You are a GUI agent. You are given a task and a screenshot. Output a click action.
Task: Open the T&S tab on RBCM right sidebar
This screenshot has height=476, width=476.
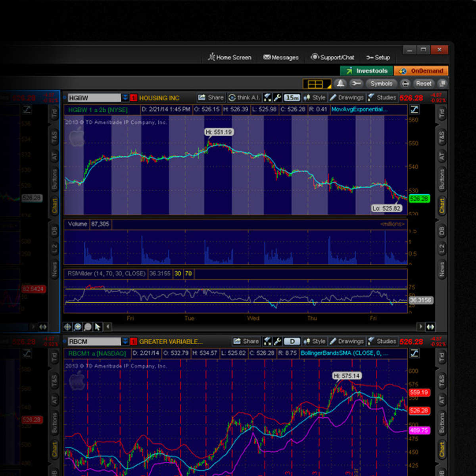point(441,380)
